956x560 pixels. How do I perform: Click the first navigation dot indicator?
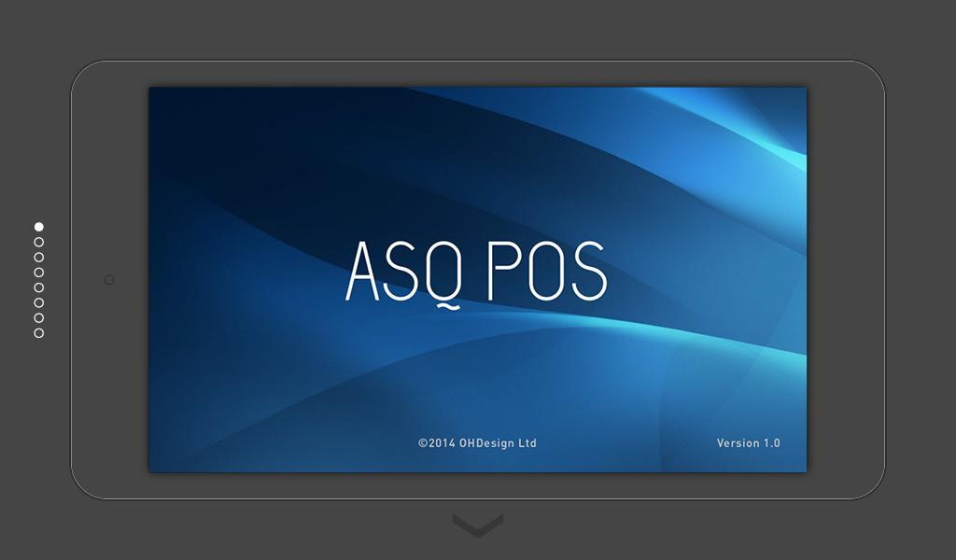pyautogui.click(x=37, y=225)
